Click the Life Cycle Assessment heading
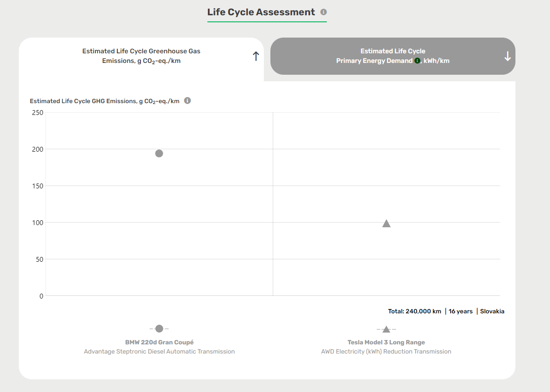550x392 pixels. pos(261,12)
